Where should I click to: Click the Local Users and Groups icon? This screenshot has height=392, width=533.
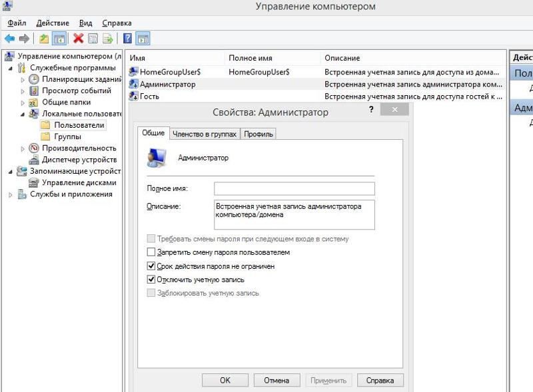point(34,113)
